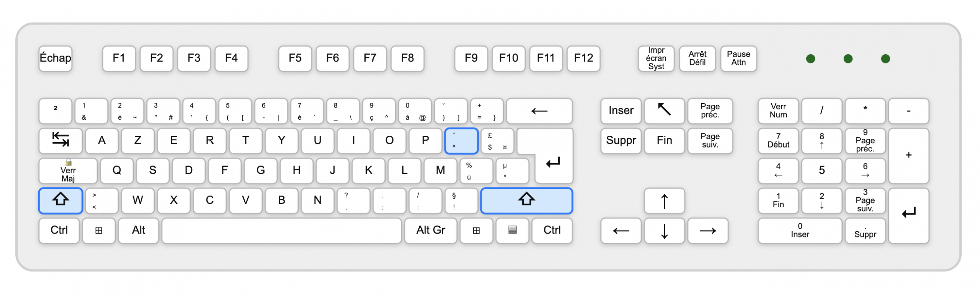
Task: Click the F5 function key
Action: point(295,58)
